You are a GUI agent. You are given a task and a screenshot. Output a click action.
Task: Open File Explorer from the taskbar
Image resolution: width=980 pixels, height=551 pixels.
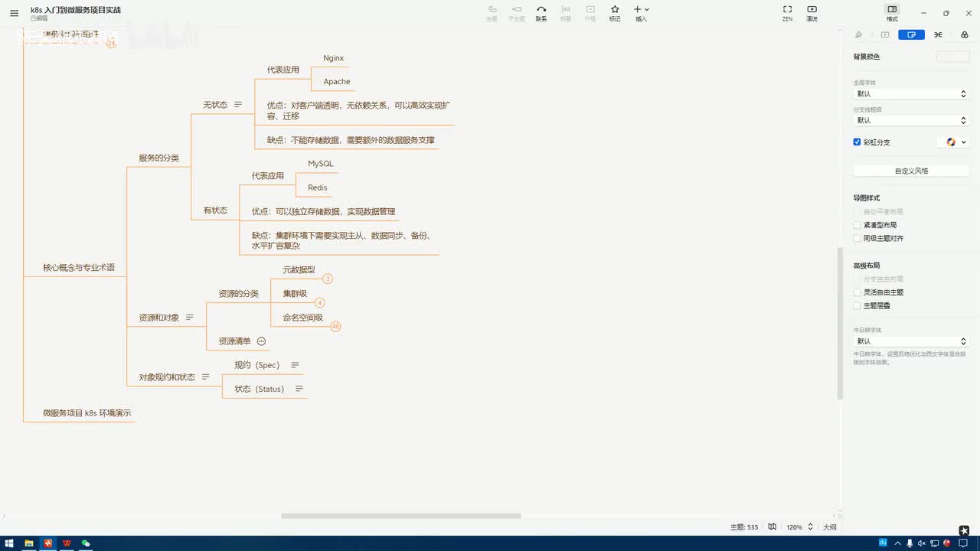pyautogui.click(x=29, y=543)
